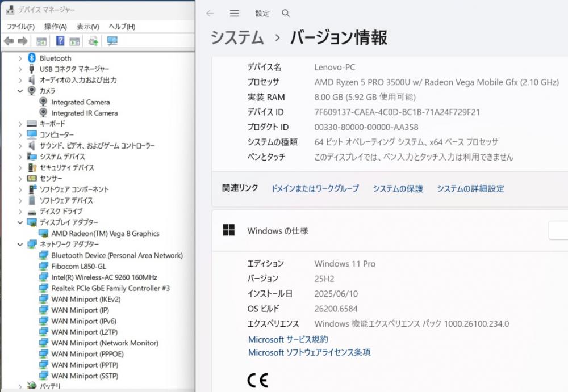Select AMD Radeon(TM) Vega 8 Graphics
The height and width of the screenshot is (392, 568).
(105, 233)
